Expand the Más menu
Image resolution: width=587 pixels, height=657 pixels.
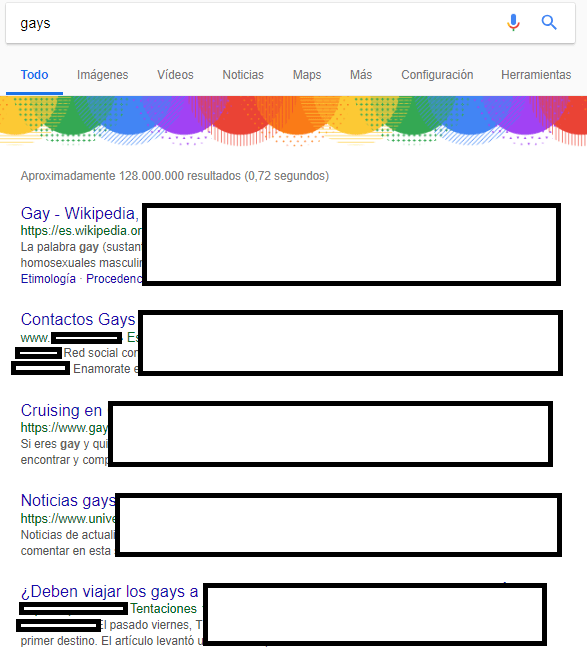click(x=361, y=75)
